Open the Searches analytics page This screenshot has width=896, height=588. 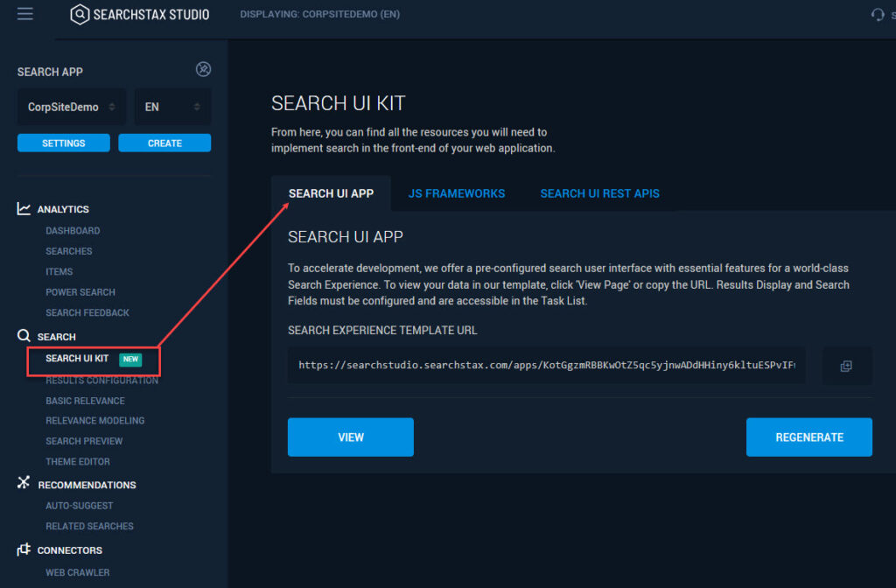point(68,251)
